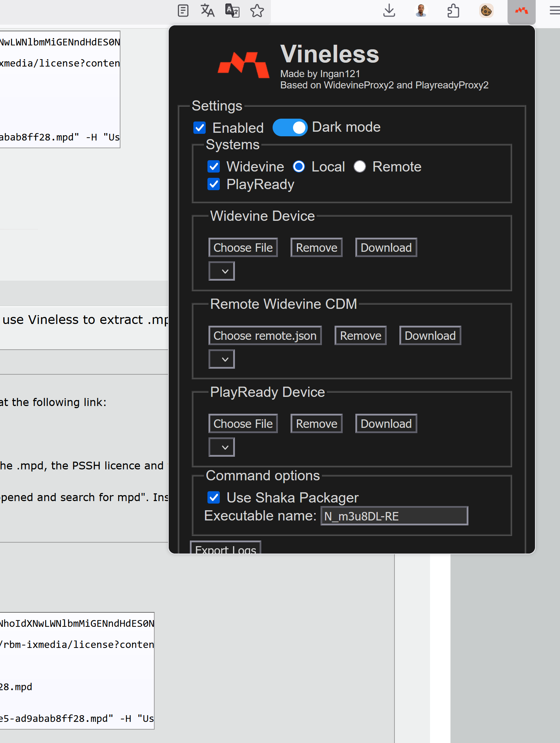Switch off the Dark mode toggle
The image size is (560, 743).
click(x=290, y=127)
